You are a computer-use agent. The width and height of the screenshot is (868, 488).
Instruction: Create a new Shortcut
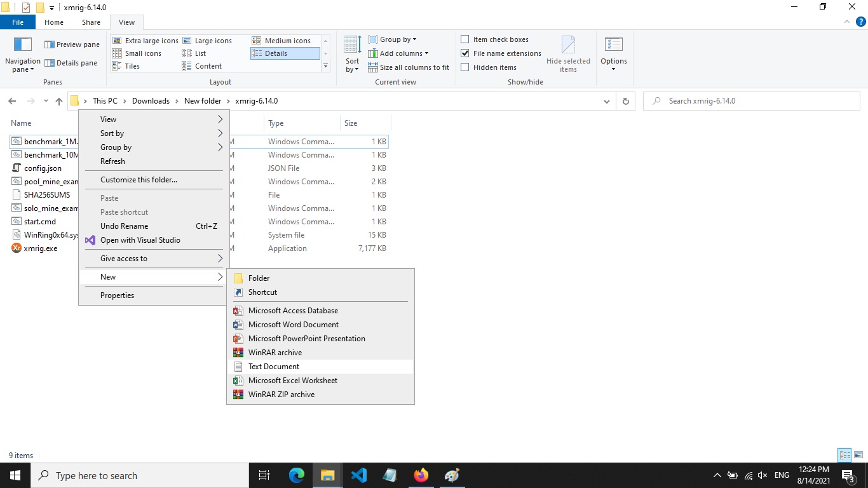320,292
